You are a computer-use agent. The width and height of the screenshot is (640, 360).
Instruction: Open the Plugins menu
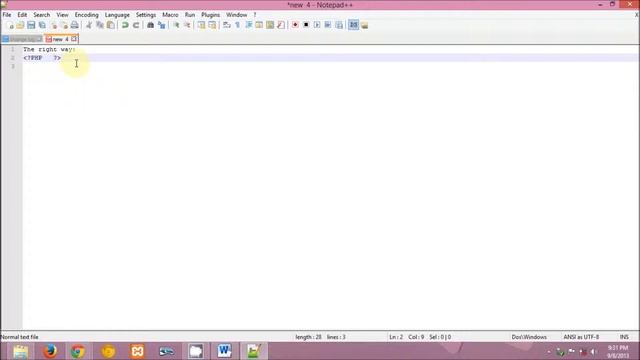(x=211, y=15)
